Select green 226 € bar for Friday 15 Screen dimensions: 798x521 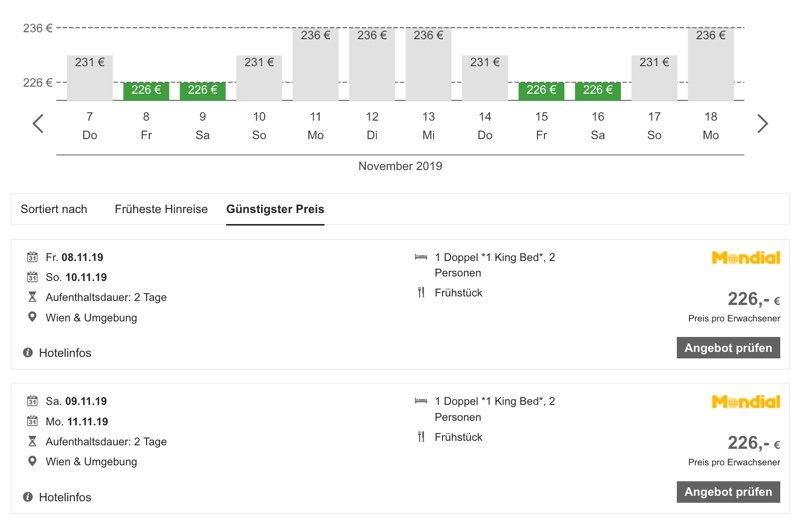tap(542, 91)
